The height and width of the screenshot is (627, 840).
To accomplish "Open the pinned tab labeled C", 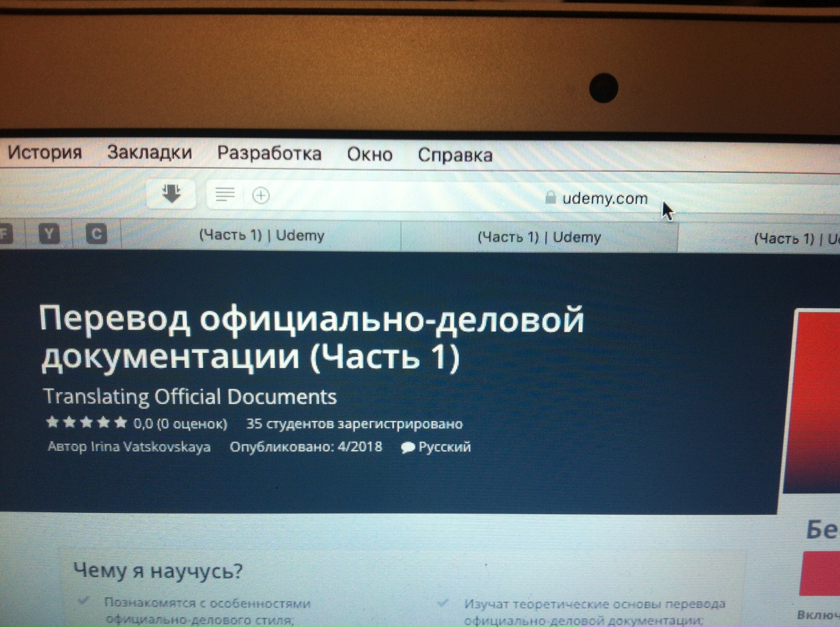I will click(x=96, y=234).
